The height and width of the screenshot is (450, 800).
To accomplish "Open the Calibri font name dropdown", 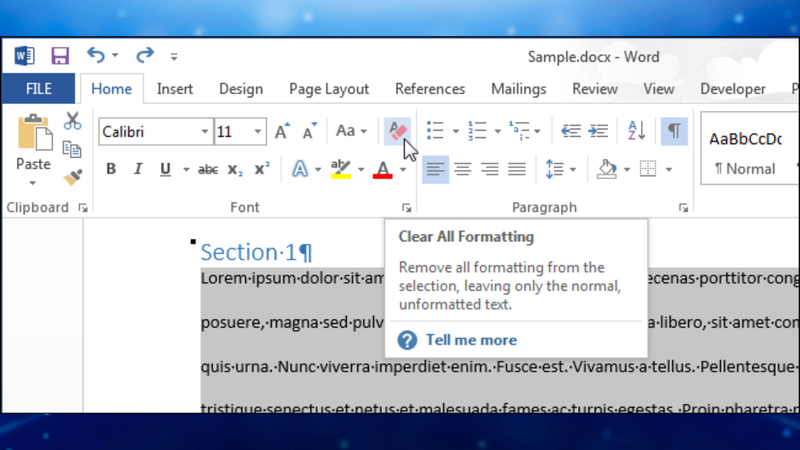I will pyautogui.click(x=205, y=132).
